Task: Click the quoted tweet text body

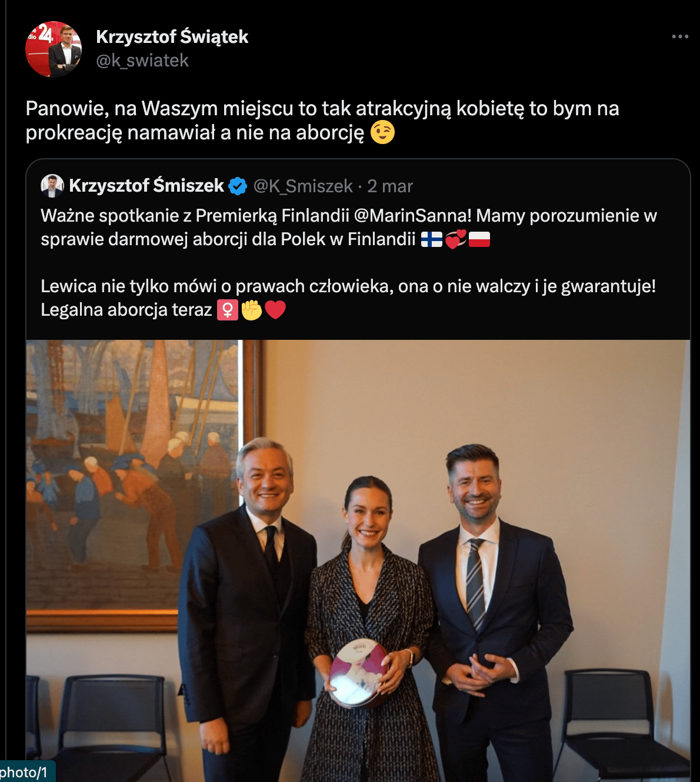Action: (x=349, y=262)
